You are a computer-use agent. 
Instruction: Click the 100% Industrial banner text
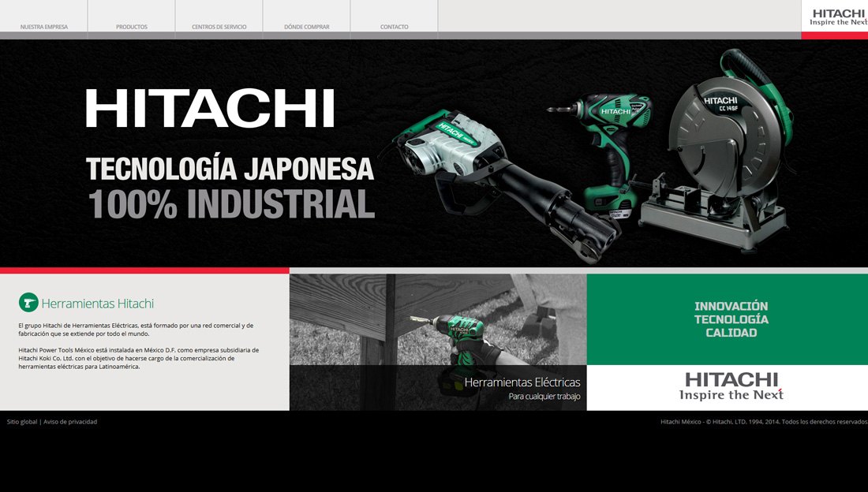pos(231,204)
